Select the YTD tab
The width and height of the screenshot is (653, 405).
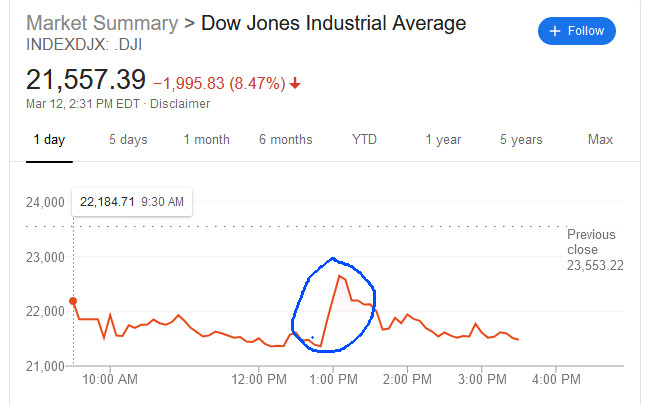click(364, 140)
